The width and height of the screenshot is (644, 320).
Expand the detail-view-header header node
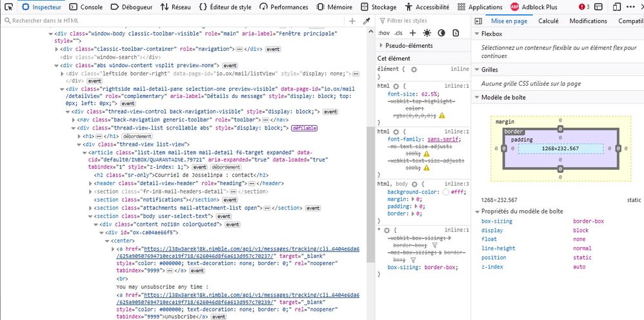click(91, 183)
